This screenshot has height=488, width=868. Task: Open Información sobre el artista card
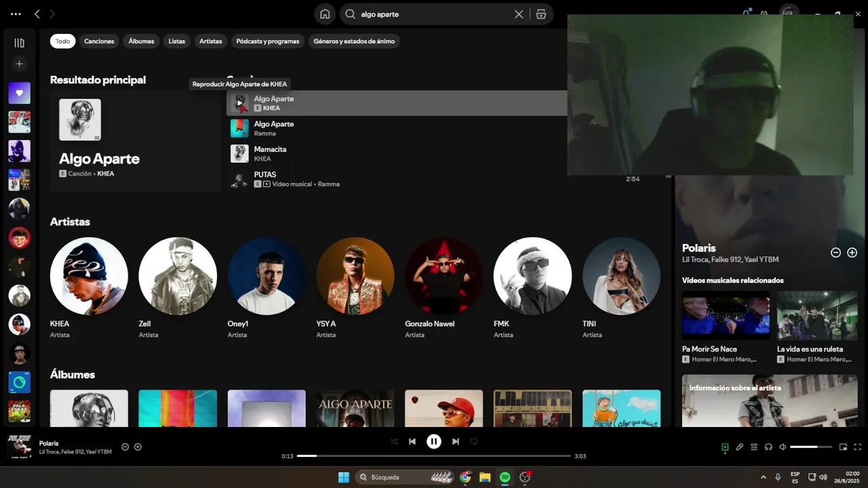tap(770, 401)
